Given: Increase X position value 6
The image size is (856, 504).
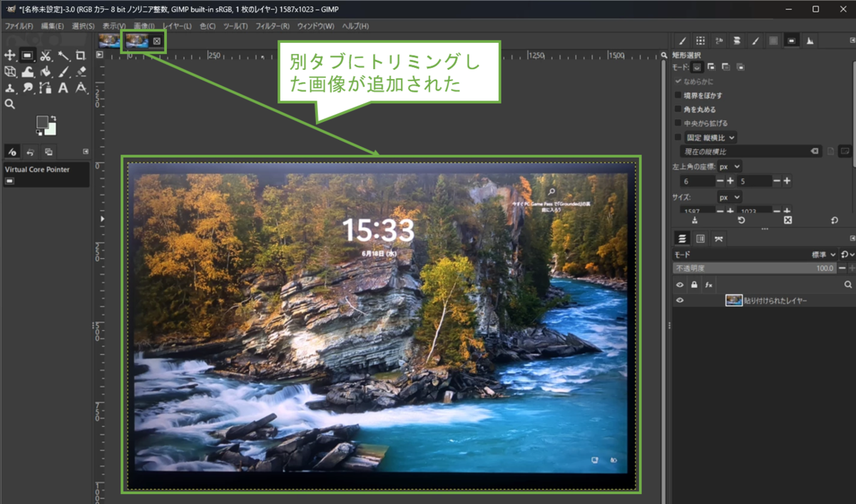Looking at the screenshot, I should point(730,181).
